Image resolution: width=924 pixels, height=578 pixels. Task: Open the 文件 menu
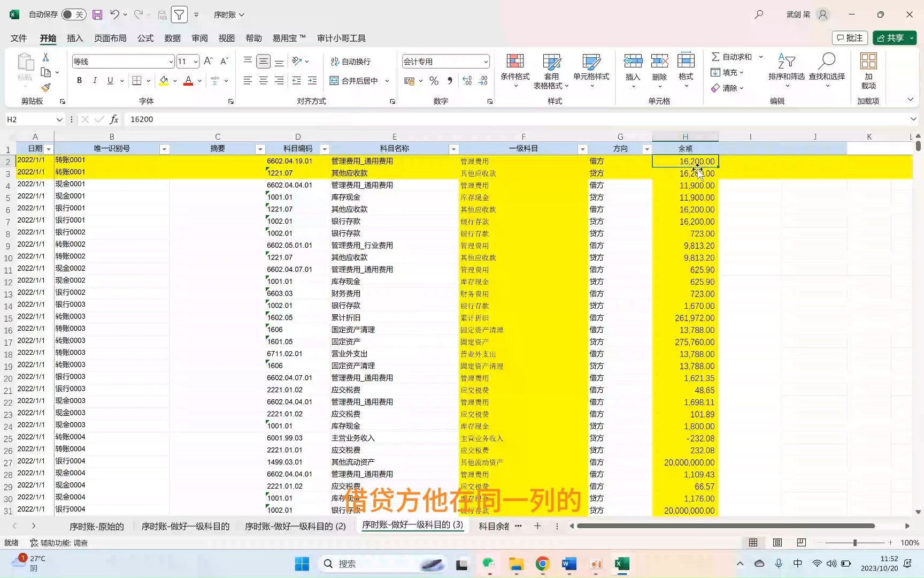click(19, 38)
